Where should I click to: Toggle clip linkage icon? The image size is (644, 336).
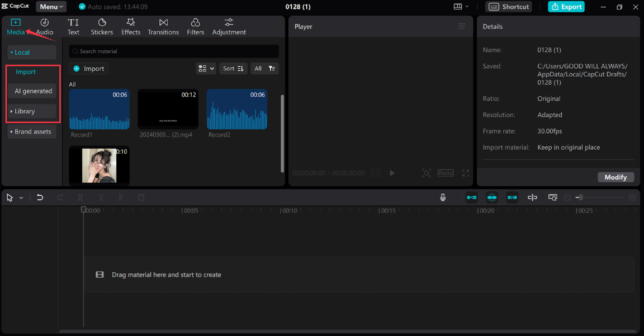(512, 197)
